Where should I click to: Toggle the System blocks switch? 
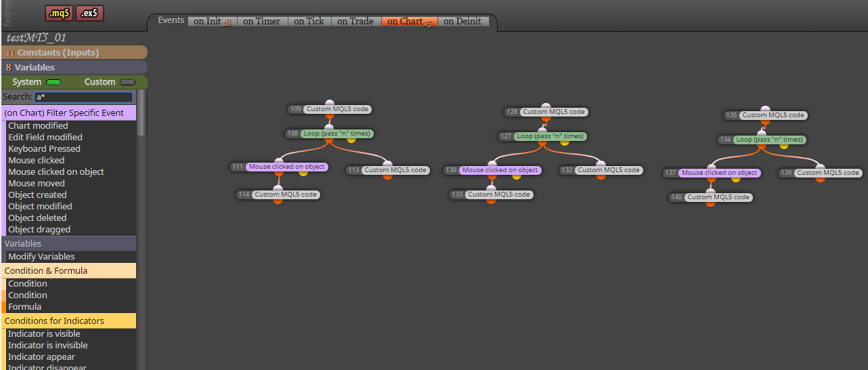tap(53, 82)
